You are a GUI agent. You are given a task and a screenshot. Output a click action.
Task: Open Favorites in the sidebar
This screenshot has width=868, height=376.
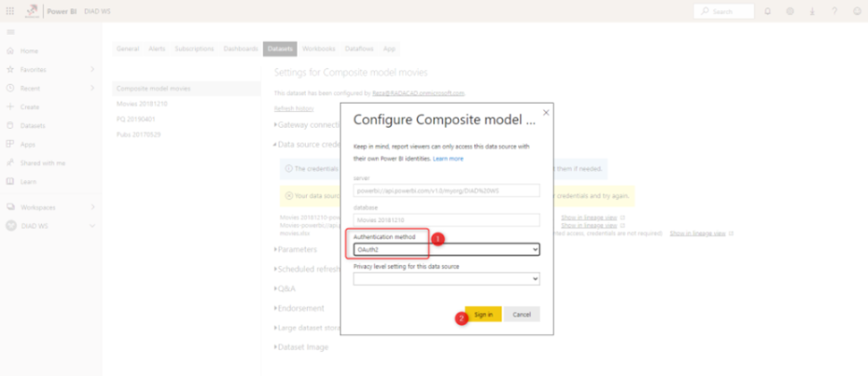coord(33,70)
